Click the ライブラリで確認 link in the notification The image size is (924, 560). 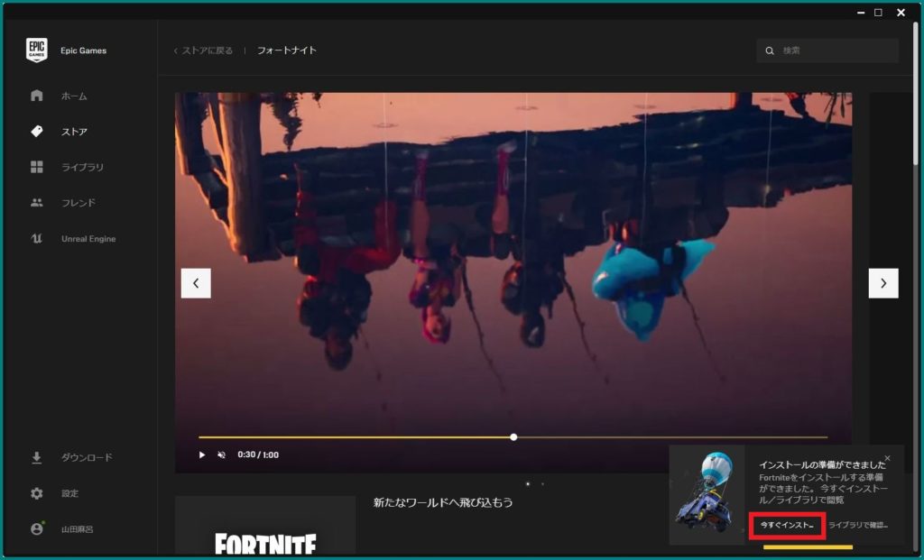[x=858, y=525]
